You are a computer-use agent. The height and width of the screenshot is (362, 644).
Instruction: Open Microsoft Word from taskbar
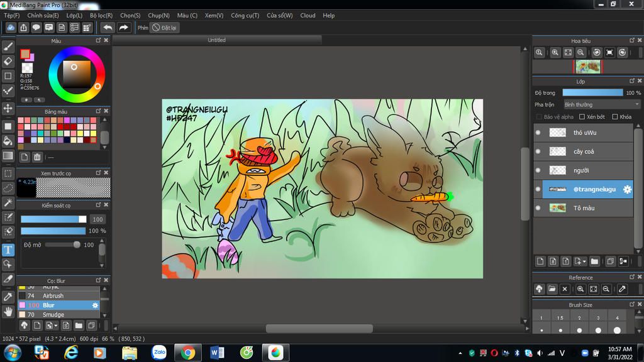[x=217, y=353]
